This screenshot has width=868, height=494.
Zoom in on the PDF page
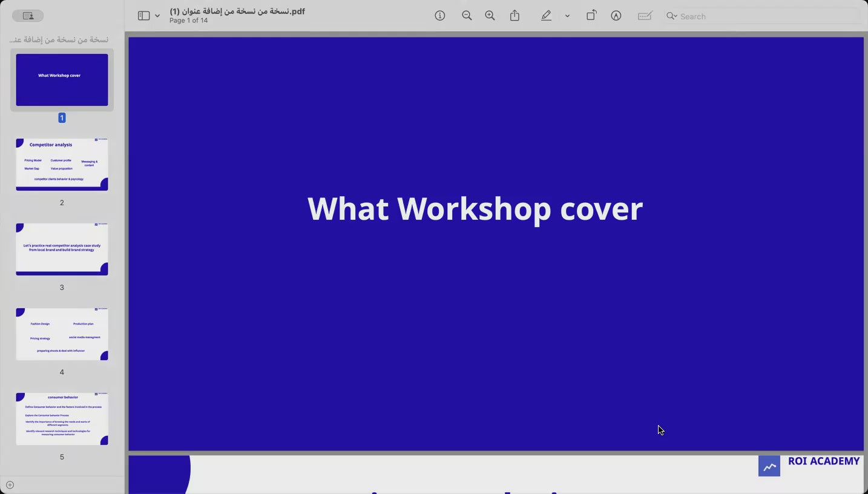(490, 16)
